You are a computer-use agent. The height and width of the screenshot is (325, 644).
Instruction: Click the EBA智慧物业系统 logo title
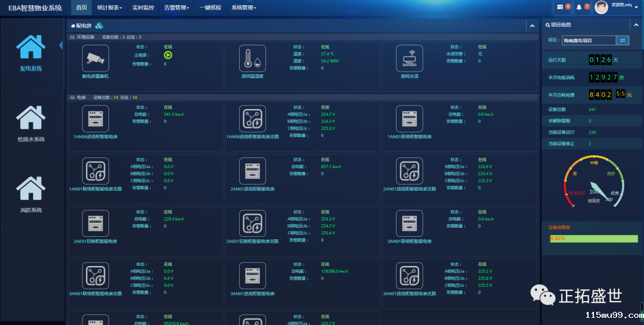(35, 8)
